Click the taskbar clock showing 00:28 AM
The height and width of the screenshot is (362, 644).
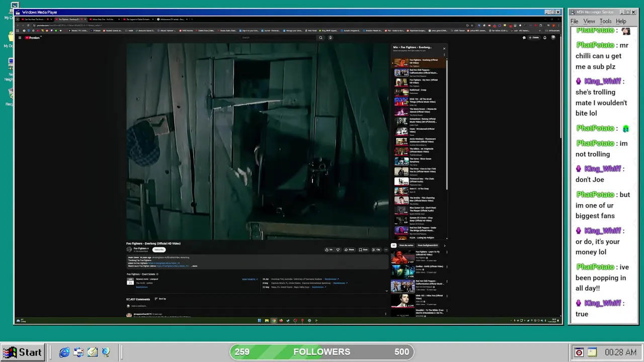click(x=620, y=352)
